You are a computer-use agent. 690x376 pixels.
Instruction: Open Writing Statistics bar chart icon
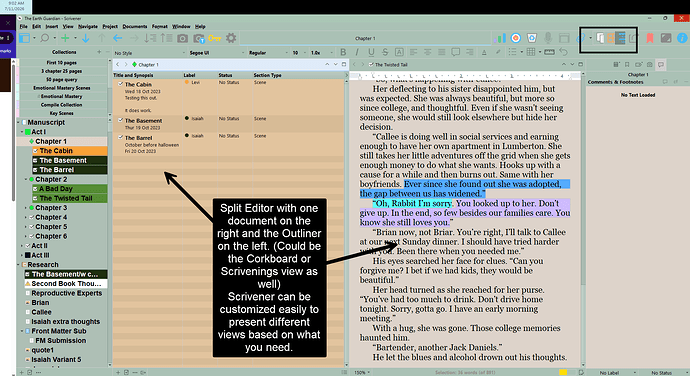point(499,38)
